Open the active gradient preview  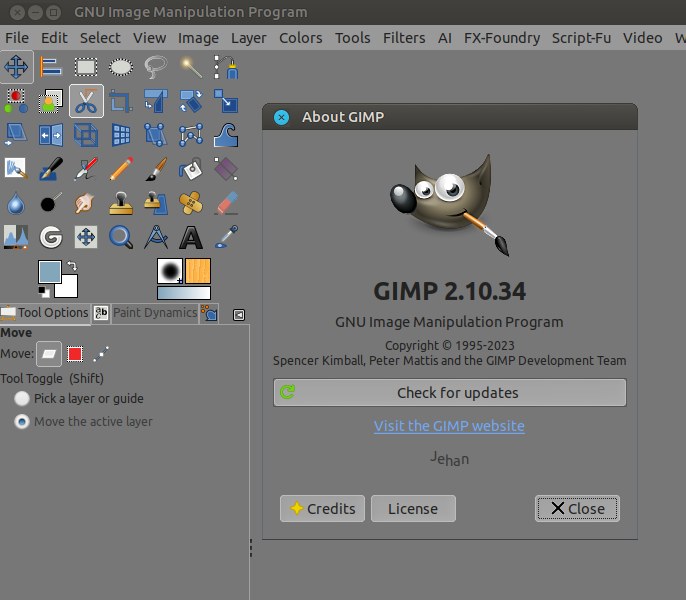click(184, 293)
